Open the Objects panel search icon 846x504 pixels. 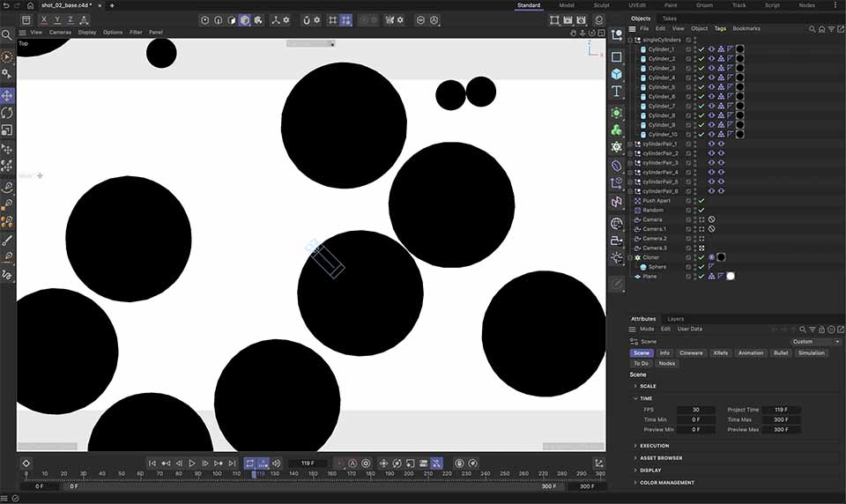point(813,29)
